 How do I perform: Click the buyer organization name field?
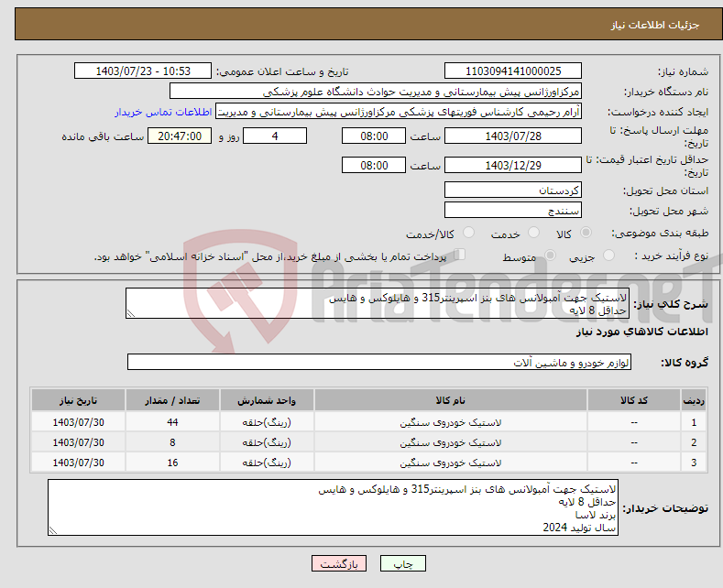click(376, 92)
